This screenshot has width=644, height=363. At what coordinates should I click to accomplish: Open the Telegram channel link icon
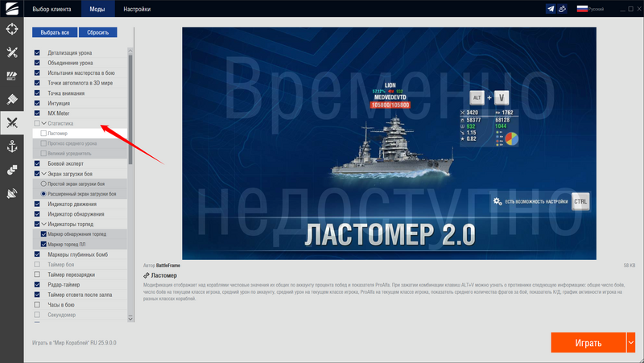(x=551, y=9)
